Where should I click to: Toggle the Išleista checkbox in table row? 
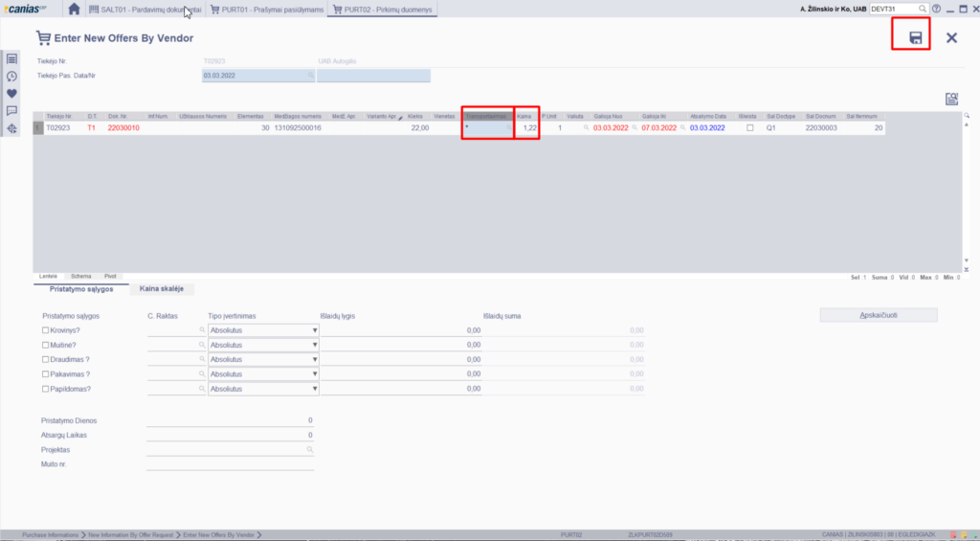coord(749,127)
